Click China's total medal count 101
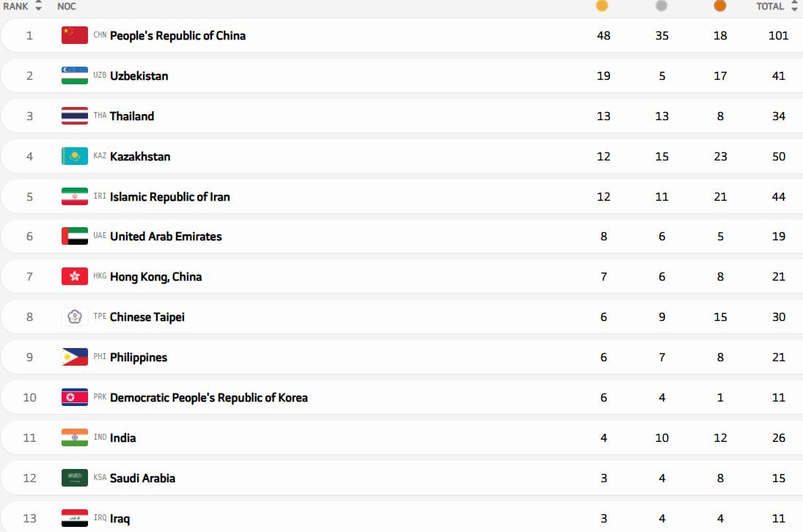This screenshot has height=532, width=803. point(778,35)
